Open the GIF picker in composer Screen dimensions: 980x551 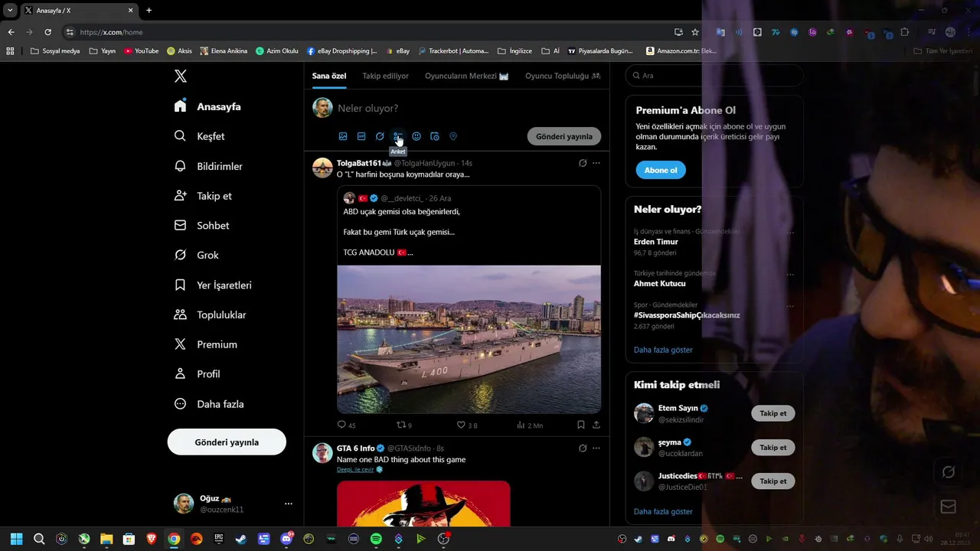[x=361, y=136]
